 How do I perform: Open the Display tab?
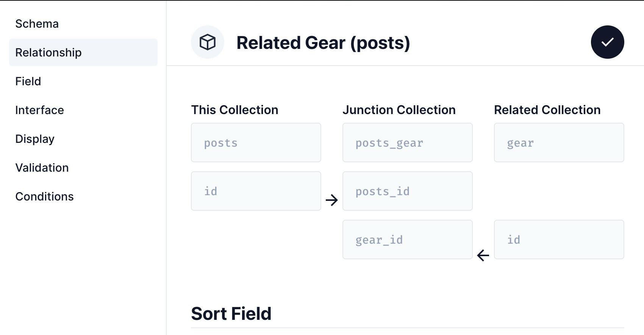[x=35, y=139]
